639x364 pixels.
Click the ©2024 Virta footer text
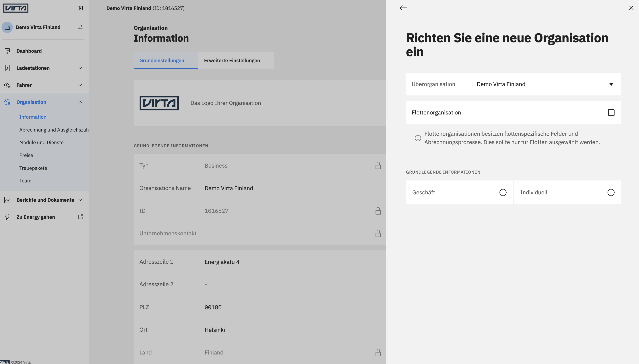coord(21,362)
